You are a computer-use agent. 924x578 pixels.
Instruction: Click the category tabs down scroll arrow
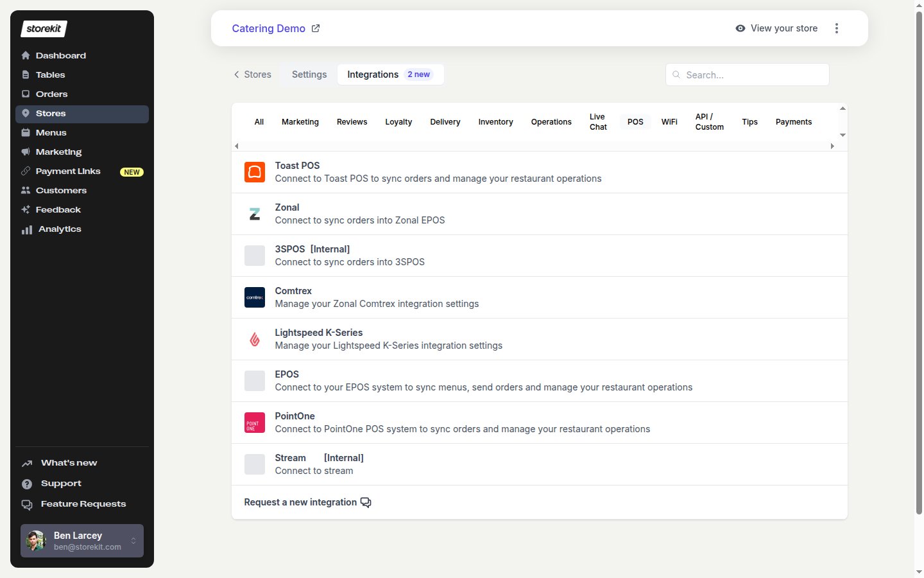843,135
